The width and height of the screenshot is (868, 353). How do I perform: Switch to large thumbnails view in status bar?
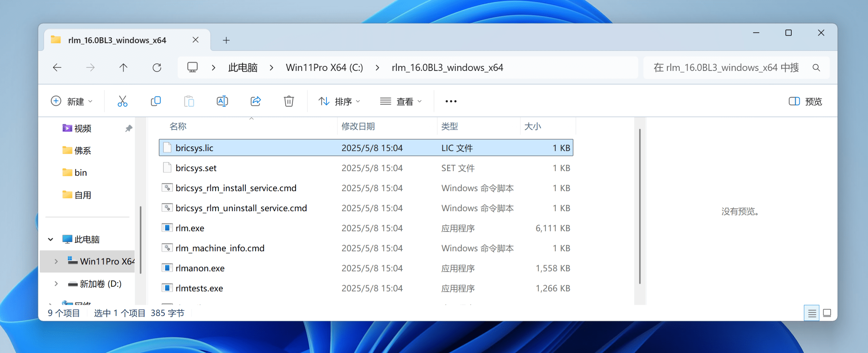tap(827, 313)
